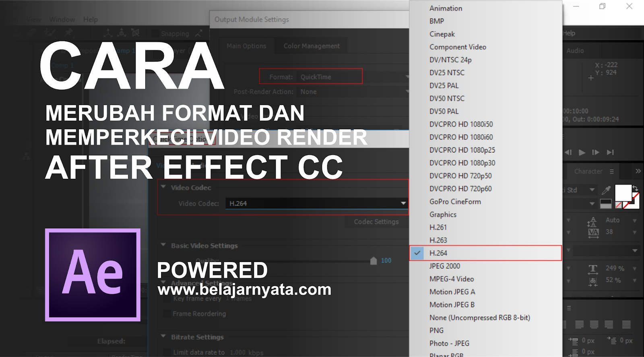
Task: Click the tsume 52 % icon
Action: (x=593, y=281)
